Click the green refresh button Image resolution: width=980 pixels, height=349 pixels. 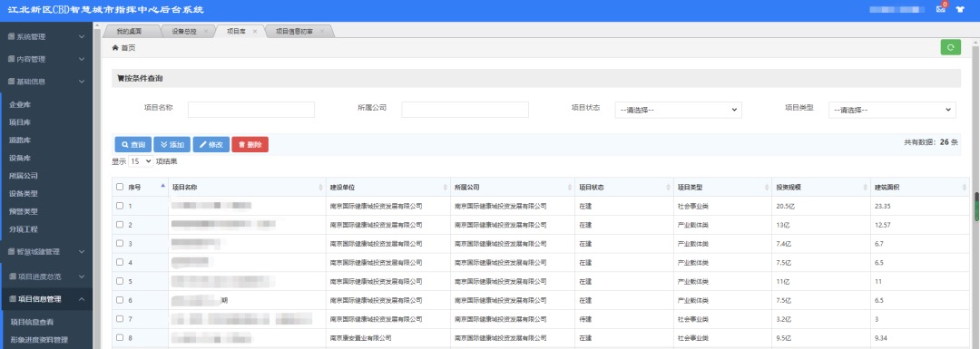click(951, 47)
